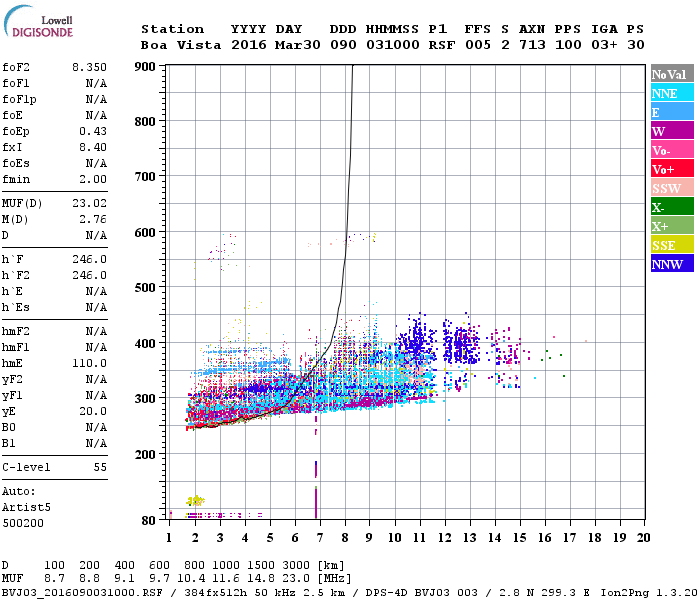This screenshot has width=700, height=600.
Task: Select the X+ light green legend swatch
Action: click(x=672, y=226)
